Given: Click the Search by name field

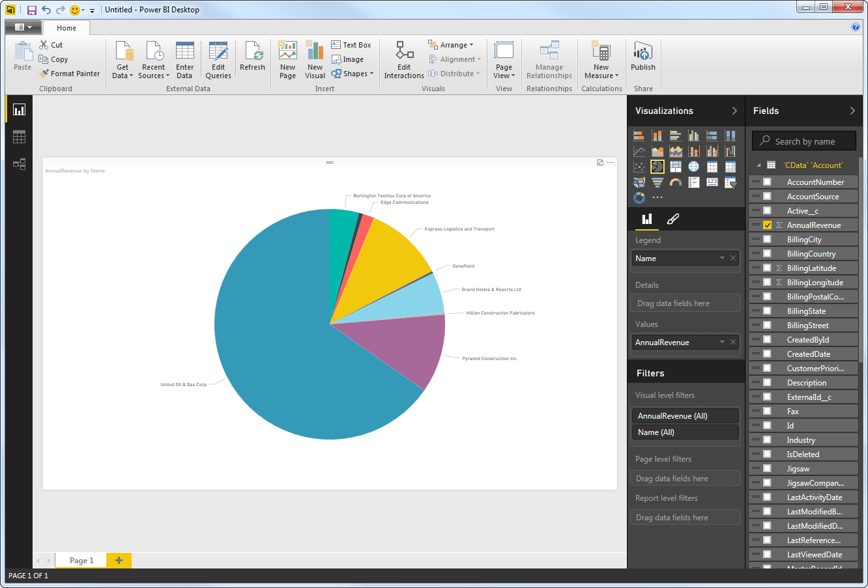Looking at the screenshot, I should [x=805, y=141].
